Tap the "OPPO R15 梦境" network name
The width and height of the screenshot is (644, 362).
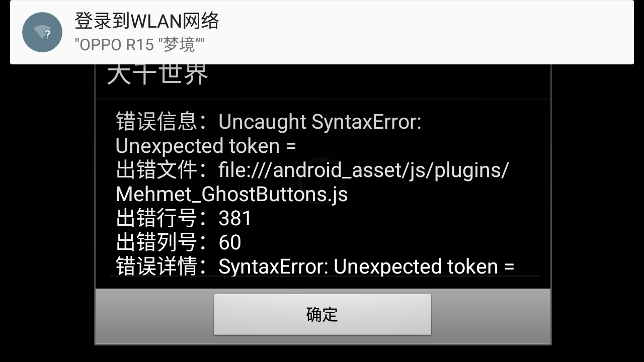click(x=139, y=45)
